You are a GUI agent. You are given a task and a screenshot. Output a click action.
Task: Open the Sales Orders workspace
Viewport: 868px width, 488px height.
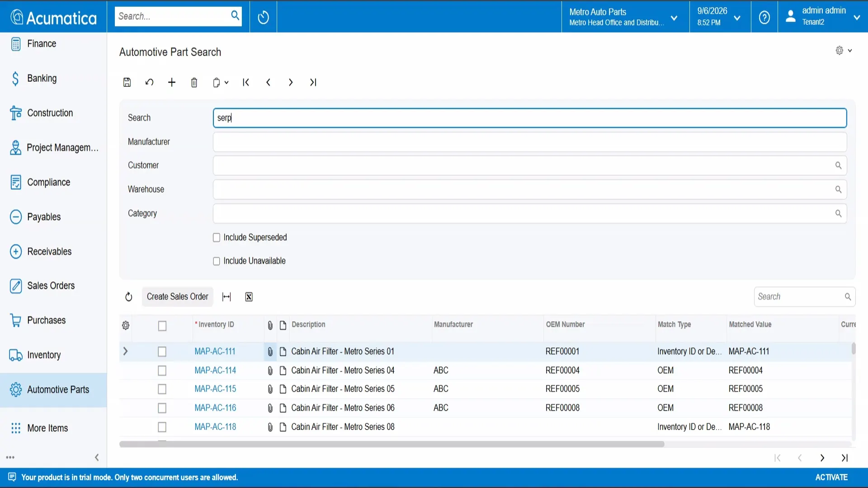pyautogui.click(x=53, y=286)
